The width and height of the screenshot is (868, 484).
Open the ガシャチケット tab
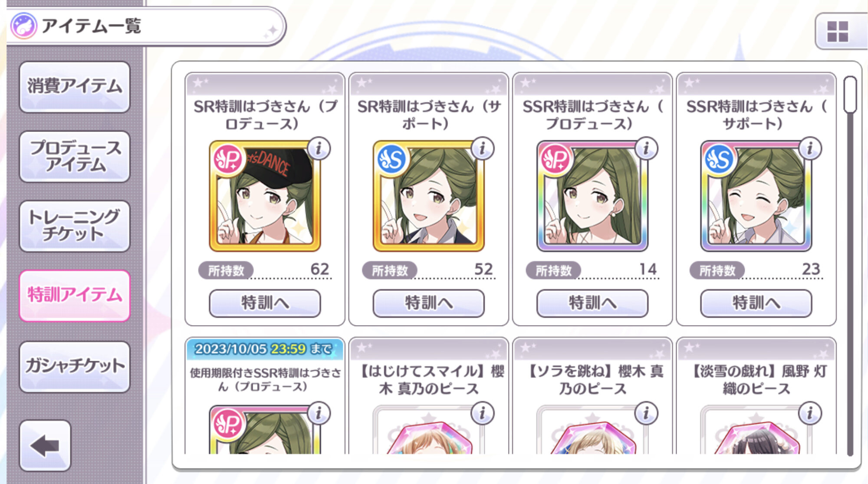(75, 367)
